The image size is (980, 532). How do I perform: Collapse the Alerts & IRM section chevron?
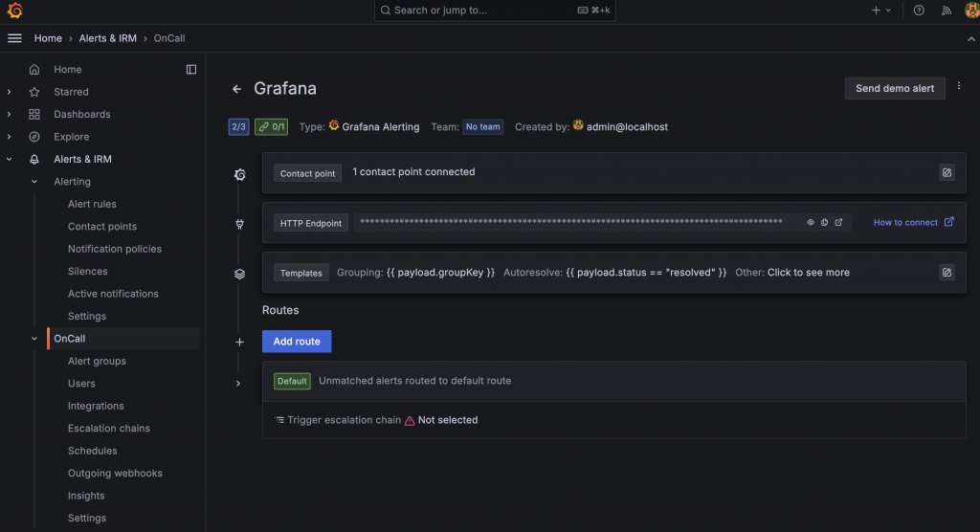(9, 160)
